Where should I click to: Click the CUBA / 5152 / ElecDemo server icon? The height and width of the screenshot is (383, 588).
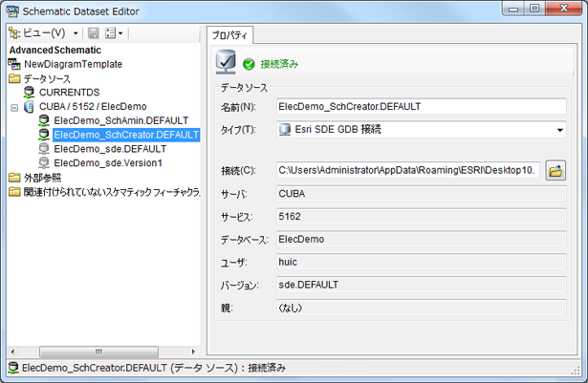tap(29, 107)
